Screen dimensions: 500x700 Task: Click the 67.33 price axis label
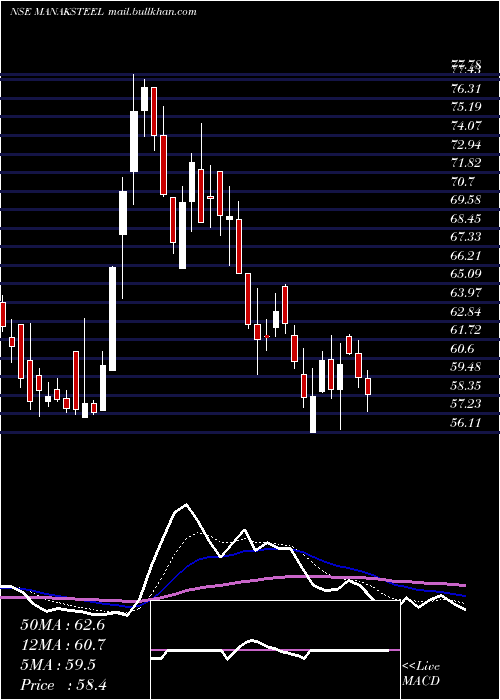click(466, 237)
